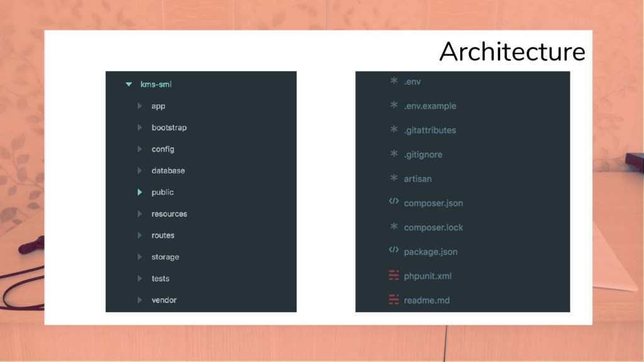
Task: Open the .env.example file name
Action: [x=430, y=106]
